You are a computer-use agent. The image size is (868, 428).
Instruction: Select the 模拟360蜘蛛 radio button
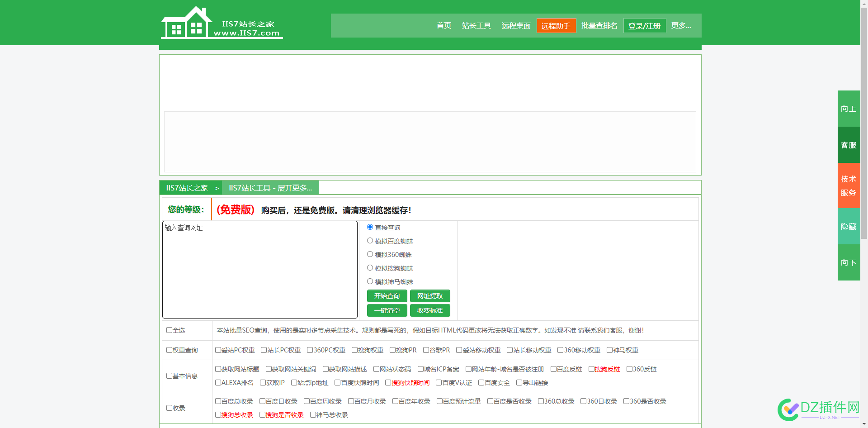pos(370,254)
